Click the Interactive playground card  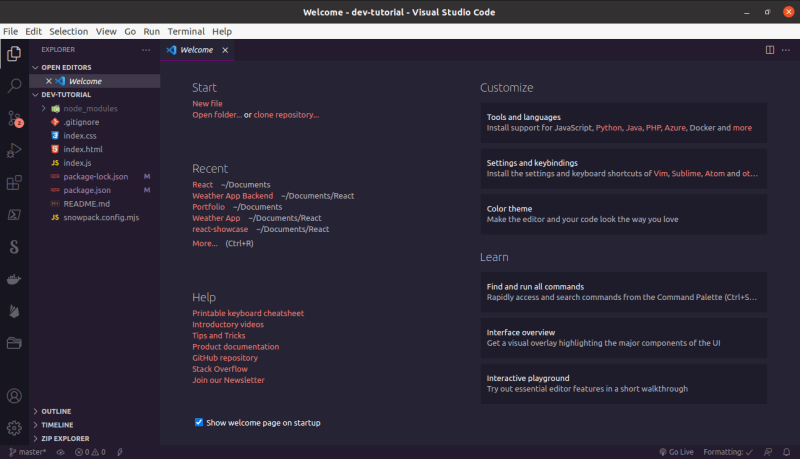click(623, 384)
